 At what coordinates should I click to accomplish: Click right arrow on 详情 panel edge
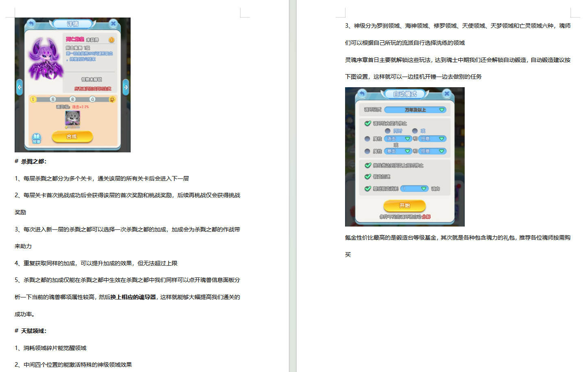point(126,87)
